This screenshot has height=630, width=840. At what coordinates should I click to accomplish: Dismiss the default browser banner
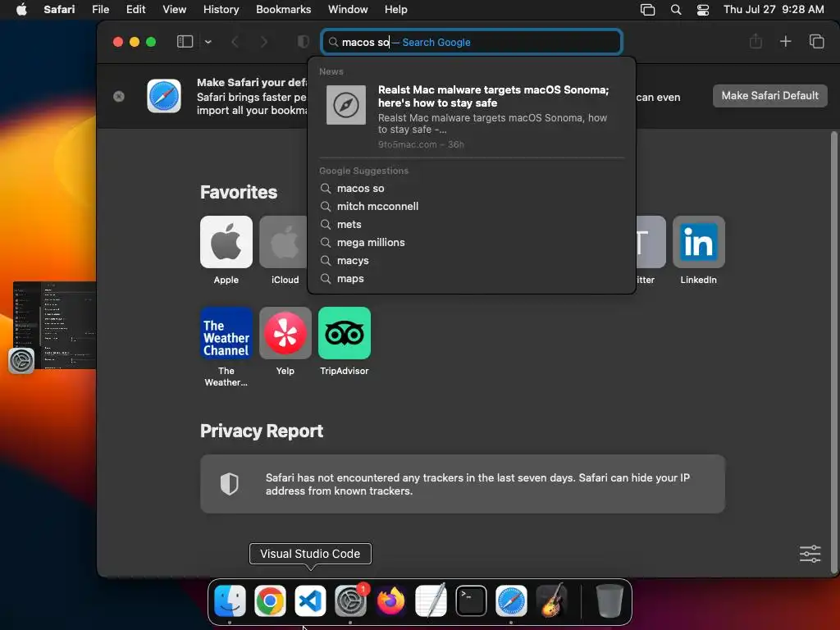coord(119,96)
